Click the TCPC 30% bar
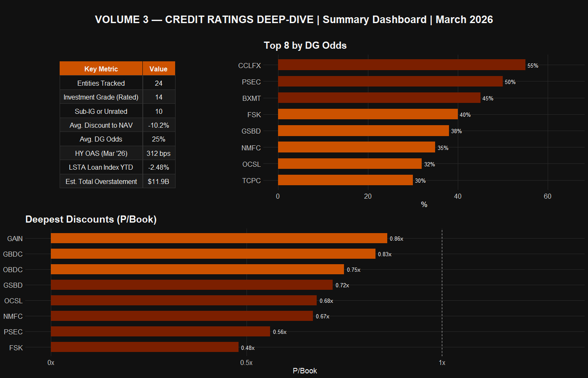Screen dimensions: 588x378 tap(345, 180)
